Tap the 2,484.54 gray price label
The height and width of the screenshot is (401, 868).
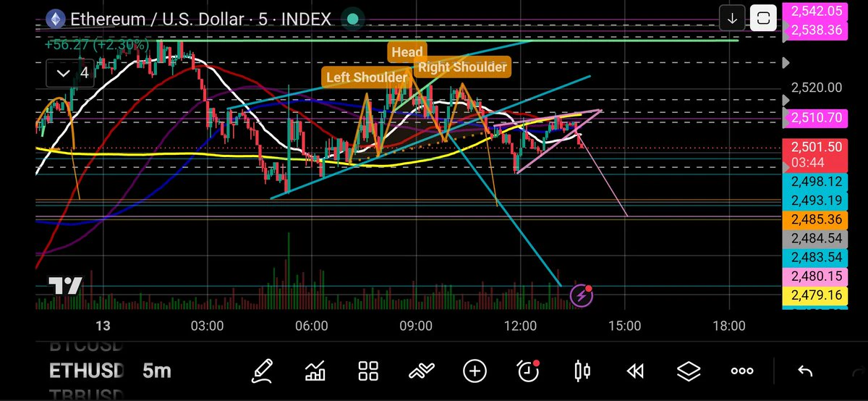(814, 238)
